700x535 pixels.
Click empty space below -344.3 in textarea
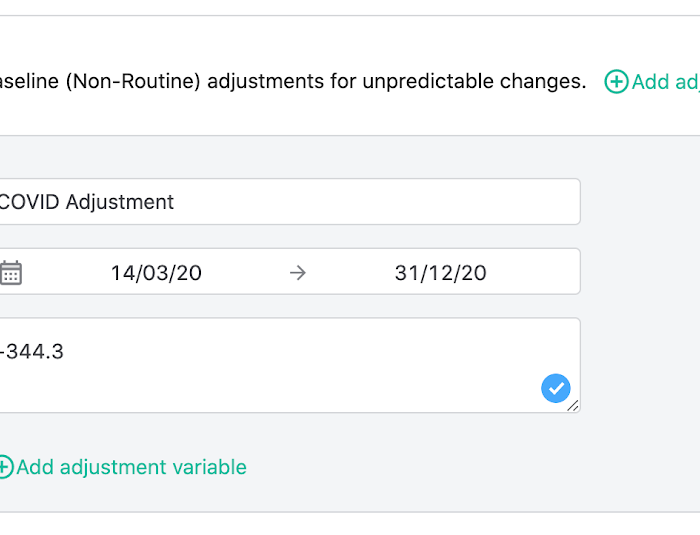[268, 389]
